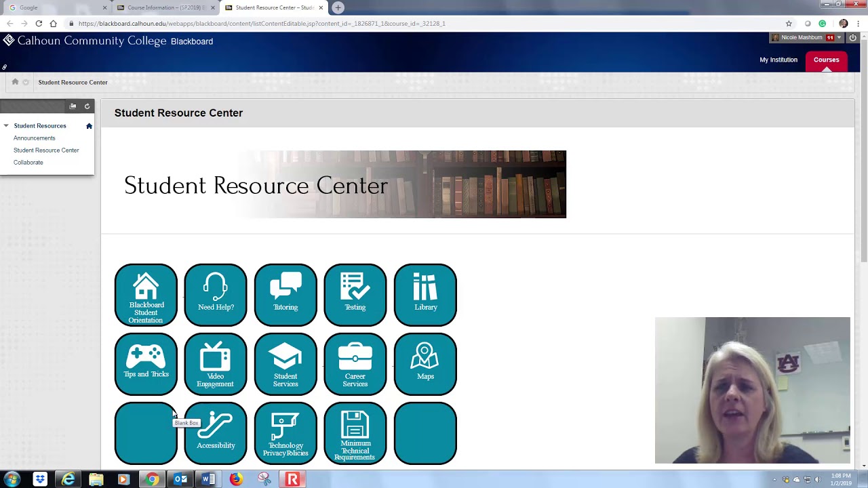This screenshot has width=868, height=488.
Task: Close the Google browser tab
Action: coord(105,7)
